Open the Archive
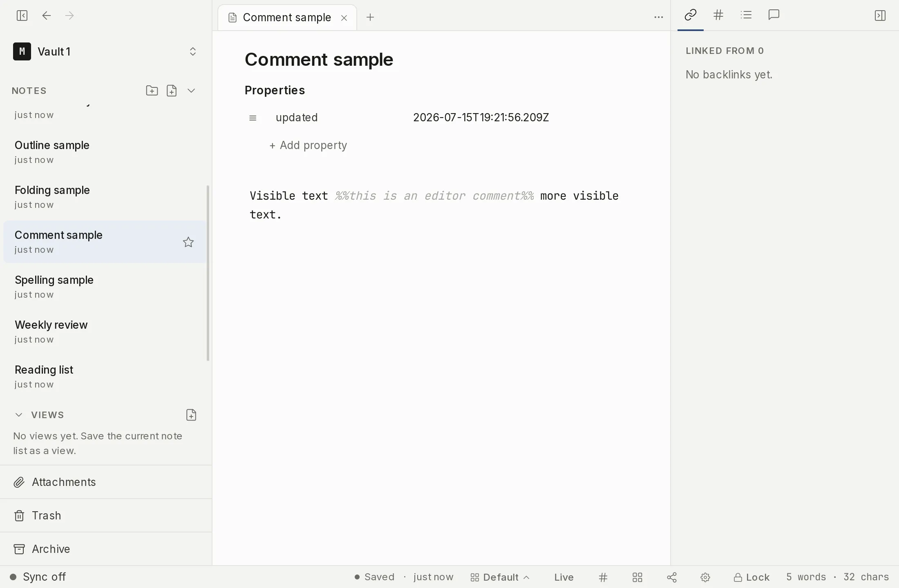Screen dimensions: 899x588 tap(106, 549)
